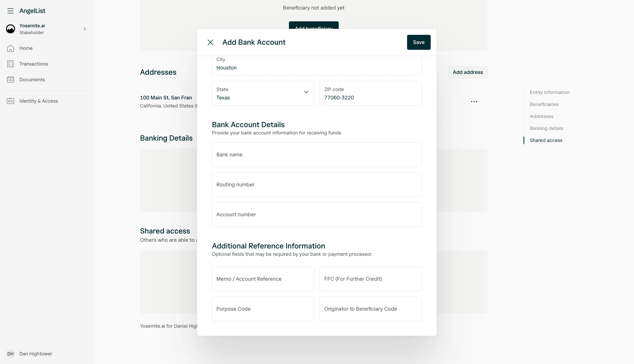Open the State dropdown

pos(306,92)
